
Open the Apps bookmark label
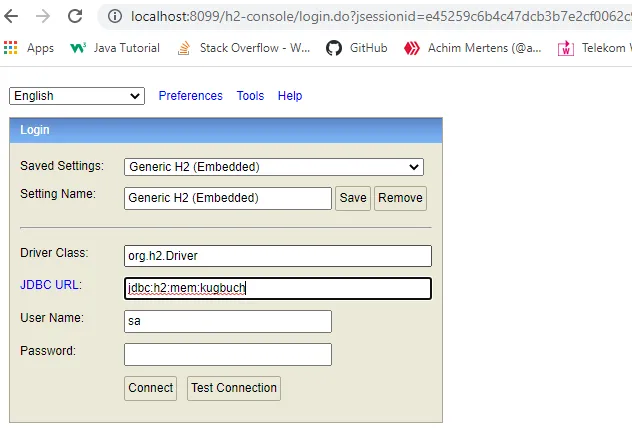(x=40, y=48)
